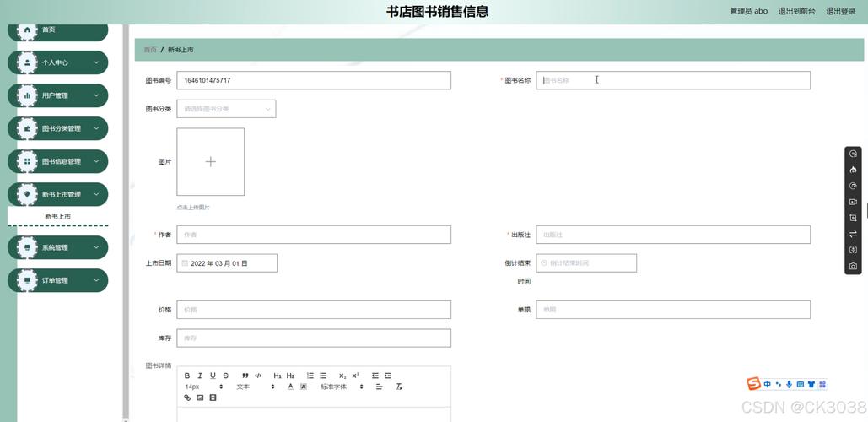This screenshot has width=868, height=422.
Task: Click the 单限 input field
Action: 673,310
